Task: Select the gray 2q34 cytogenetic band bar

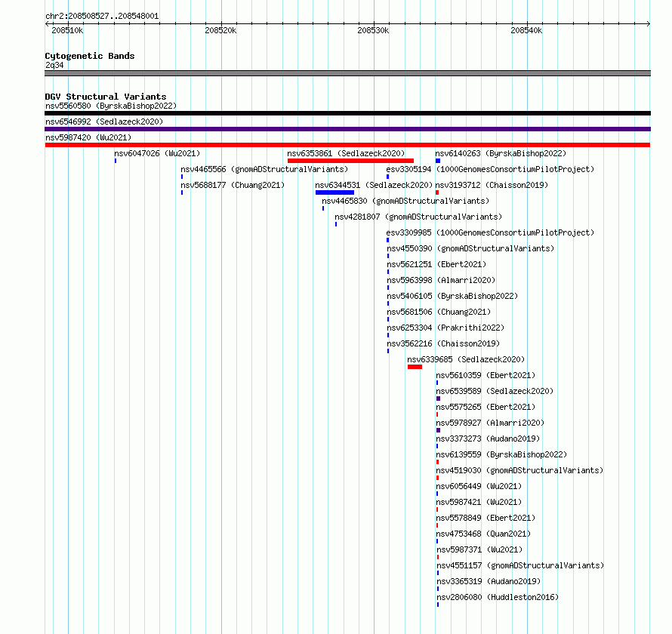Action: pyautogui.click(x=347, y=73)
